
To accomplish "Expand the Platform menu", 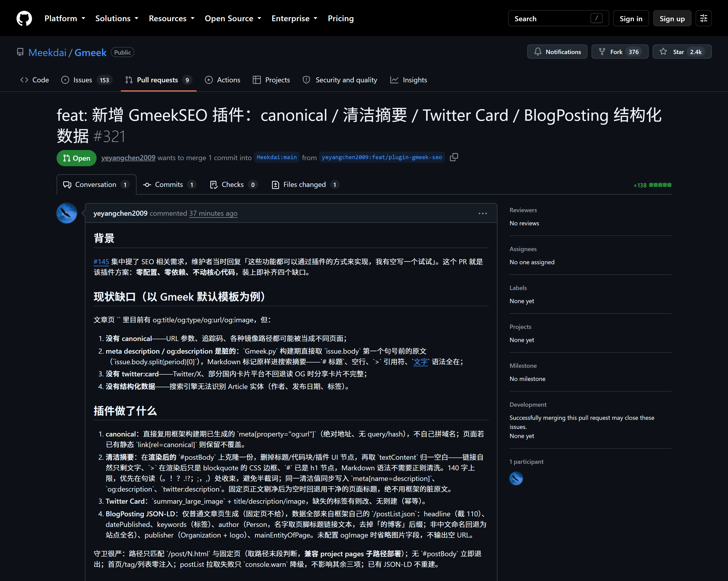I will [x=65, y=18].
